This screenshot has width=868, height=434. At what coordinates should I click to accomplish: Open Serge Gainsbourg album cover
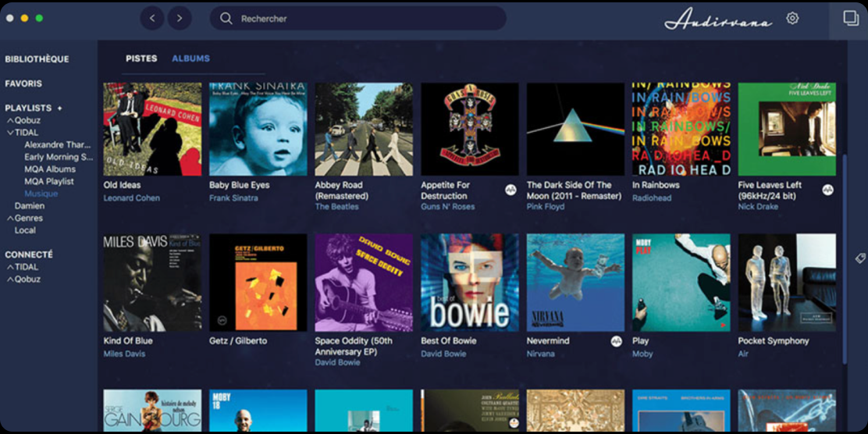[x=152, y=411]
